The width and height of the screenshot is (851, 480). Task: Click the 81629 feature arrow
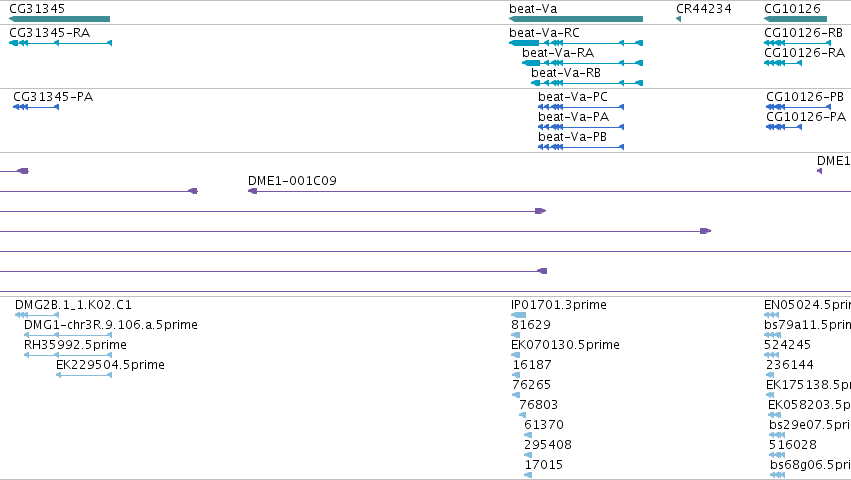[516, 335]
